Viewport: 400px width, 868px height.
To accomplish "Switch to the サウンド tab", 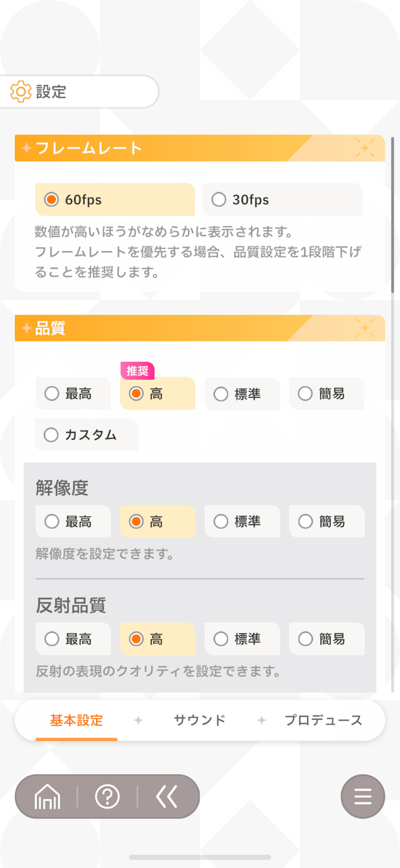I will click(x=199, y=720).
